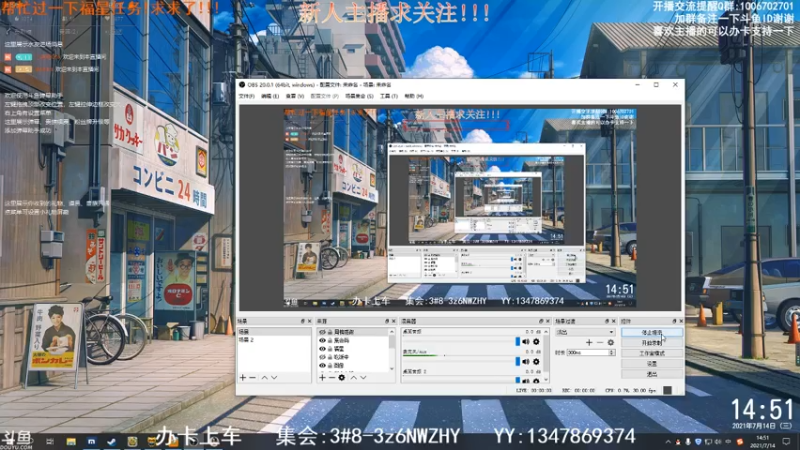Add a new scene with the plus icon
The height and width of the screenshot is (450, 800).
click(x=243, y=378)
